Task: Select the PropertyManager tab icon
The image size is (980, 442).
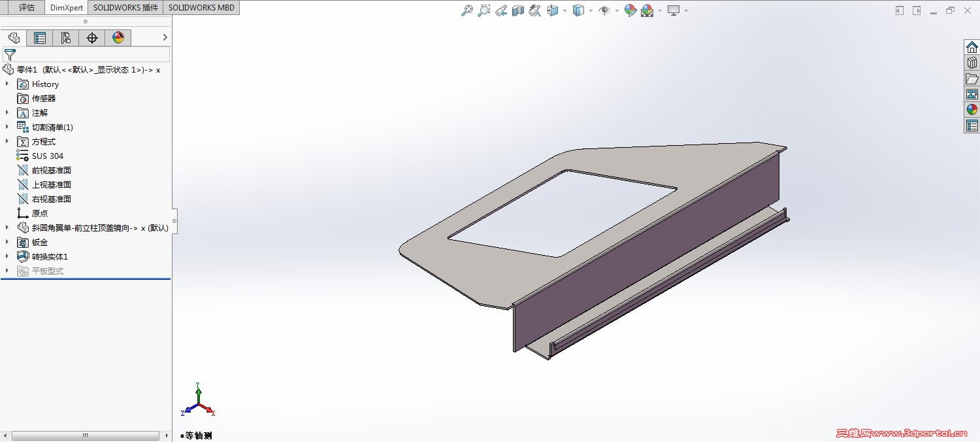Action: (40, 38)
